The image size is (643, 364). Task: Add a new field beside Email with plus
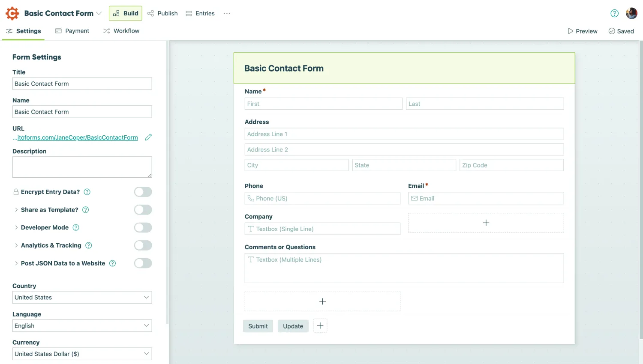[x=486, y=223]
